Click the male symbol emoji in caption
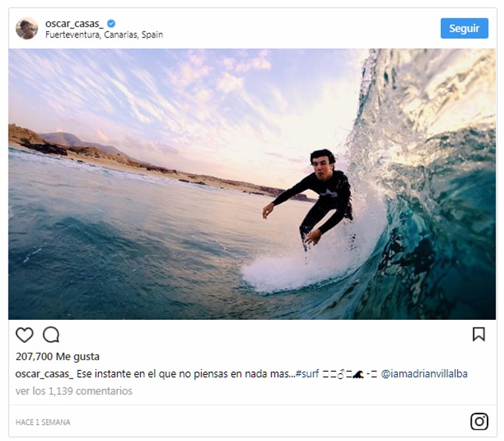504x441 pixels. pyautogui.click(x=341, y=374)
